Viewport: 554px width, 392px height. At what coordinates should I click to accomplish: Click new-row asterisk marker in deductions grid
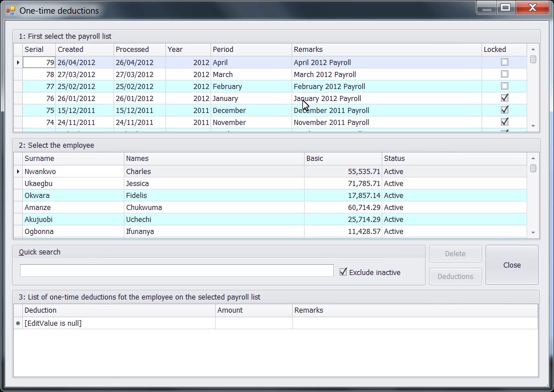pyautogui.click(x=18, y=324)
